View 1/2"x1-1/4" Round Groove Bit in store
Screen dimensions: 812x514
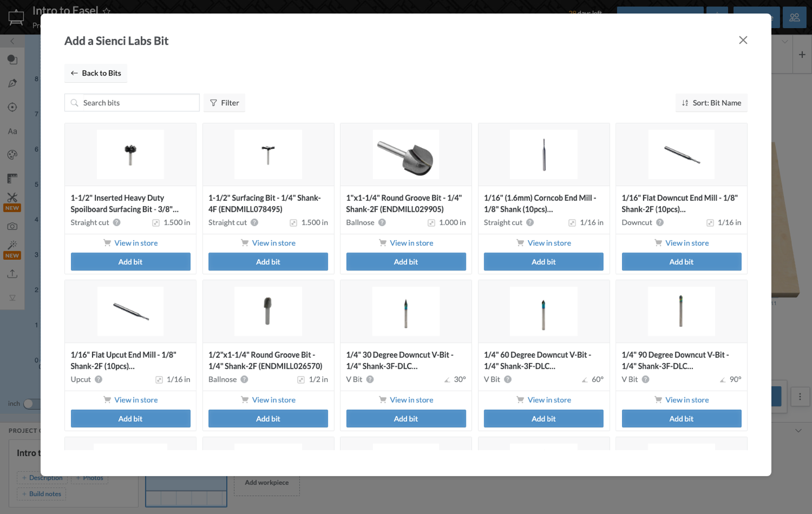(268, 400)
